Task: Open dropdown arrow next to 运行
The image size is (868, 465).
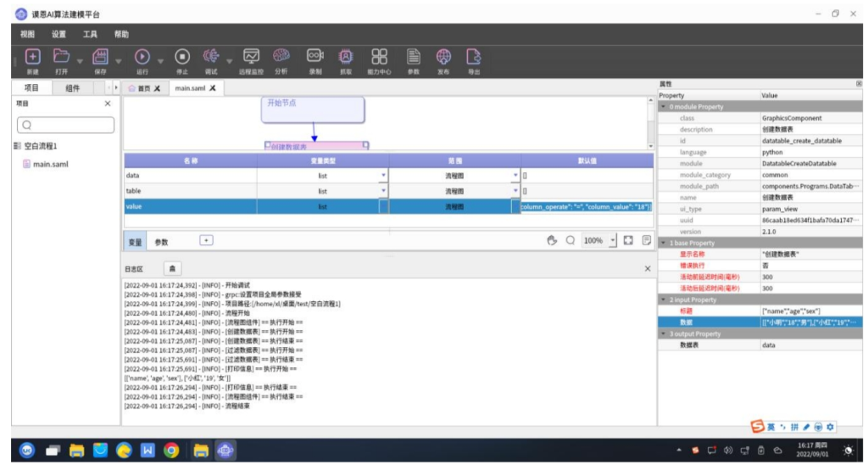Action: tap(161, 61)
